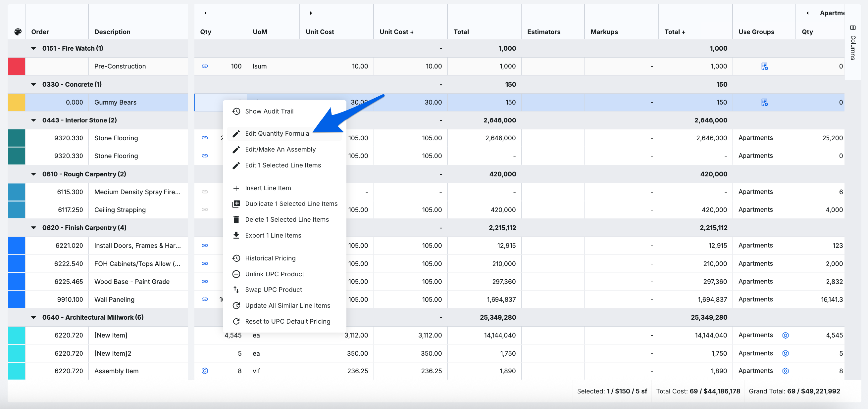Viewport: 868px width, 409px height.
Task: Click assembly icon beside Apartments on [New Item] row
Action: pyautogui.click(x=785, y=335)
